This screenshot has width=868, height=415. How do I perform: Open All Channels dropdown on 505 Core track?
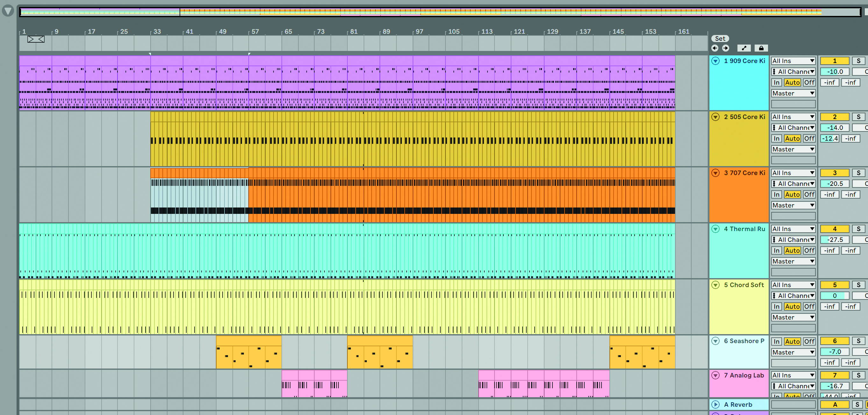coord(793,128)
